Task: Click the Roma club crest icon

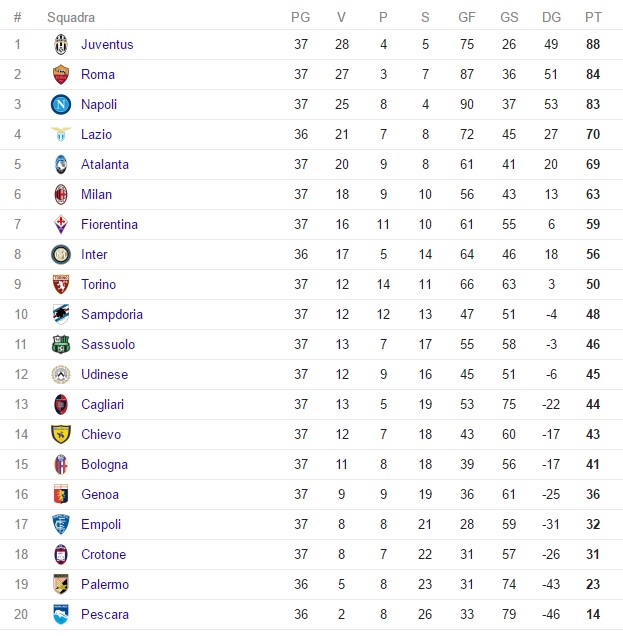Action: [61, 74]
